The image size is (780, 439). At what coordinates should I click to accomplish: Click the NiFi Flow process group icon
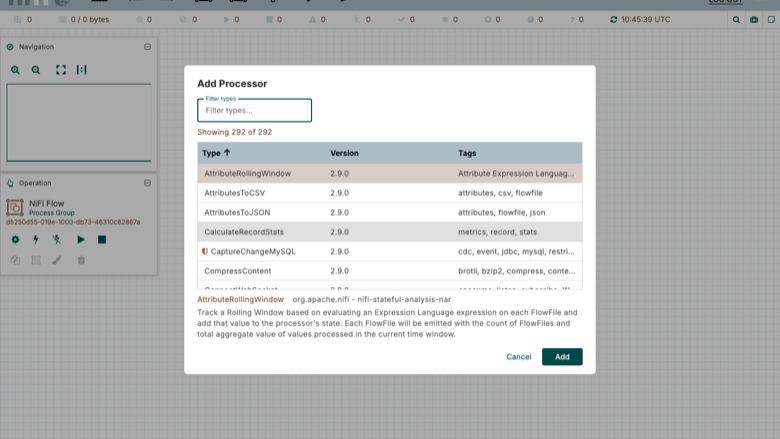[14, 207]
